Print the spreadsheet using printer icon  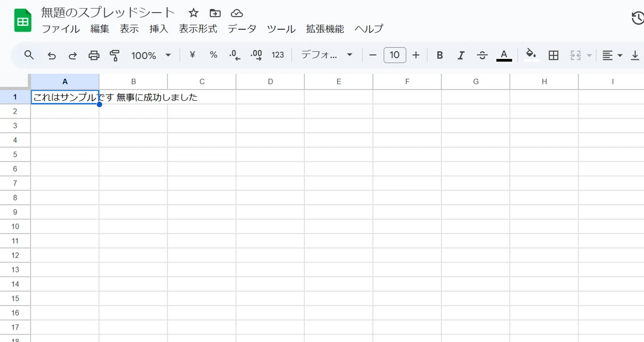tap(94, 55)
